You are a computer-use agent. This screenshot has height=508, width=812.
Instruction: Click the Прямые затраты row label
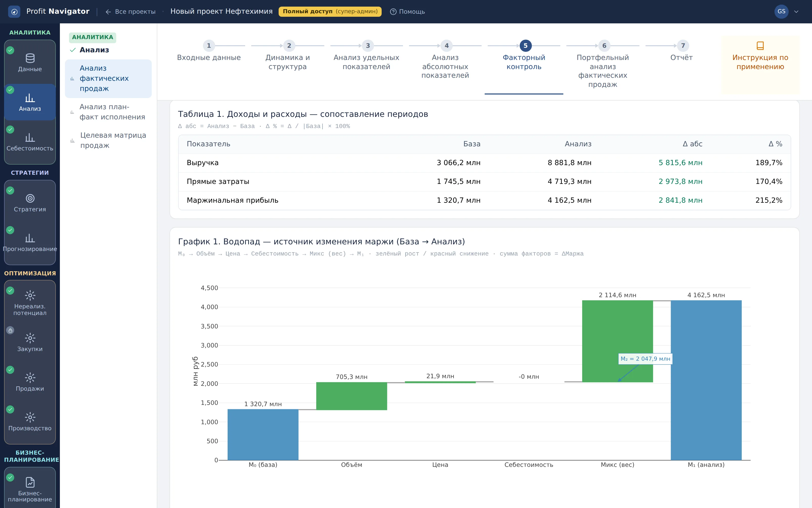218,182
